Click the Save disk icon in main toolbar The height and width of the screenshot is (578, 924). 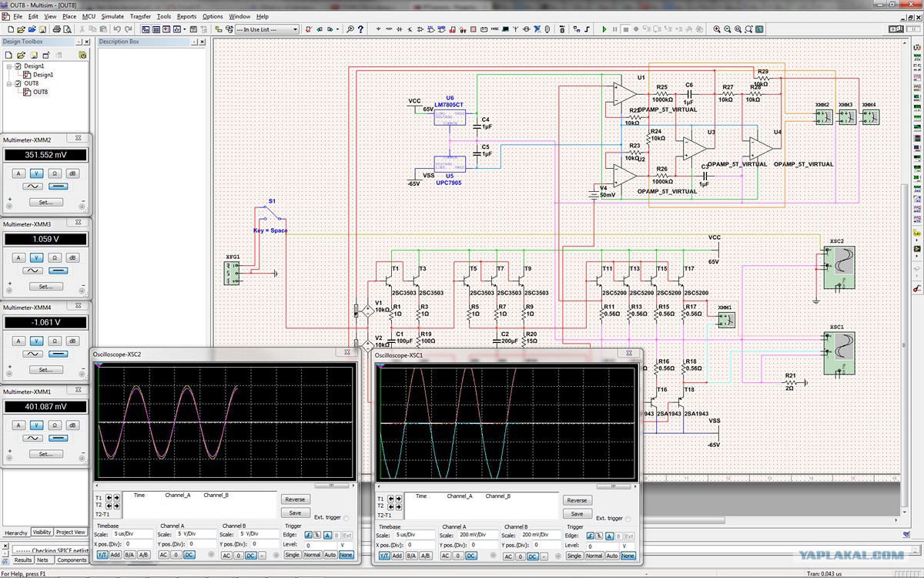[42, 29]
